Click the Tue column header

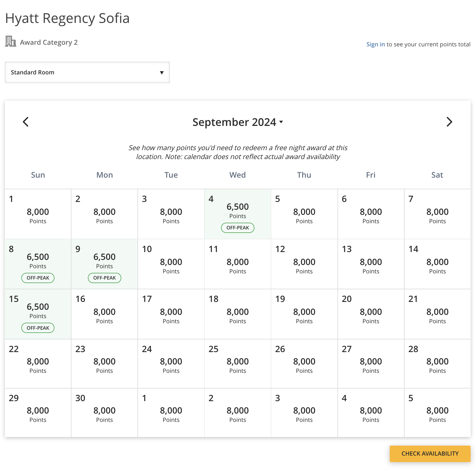171,175
